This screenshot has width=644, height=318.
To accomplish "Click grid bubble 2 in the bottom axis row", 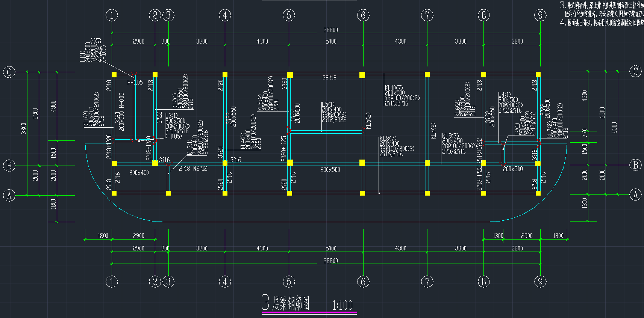I will (155, 282).
